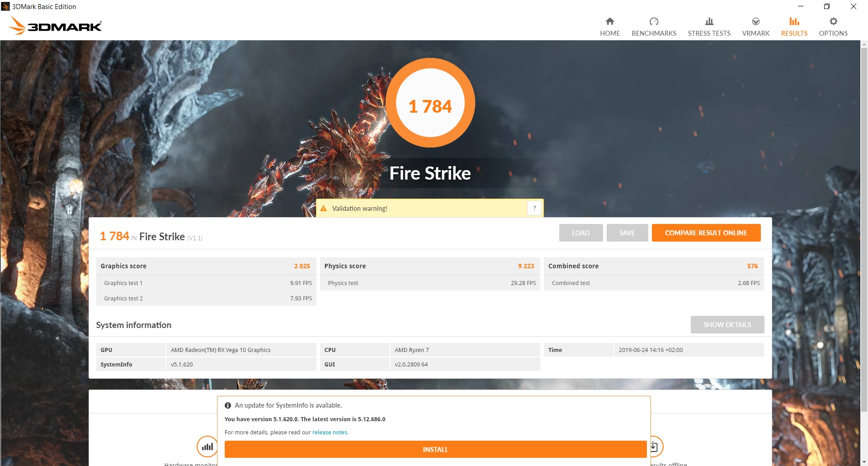Click the Validation warning banner text
The image size is (868, 466).
click(359, 209)
